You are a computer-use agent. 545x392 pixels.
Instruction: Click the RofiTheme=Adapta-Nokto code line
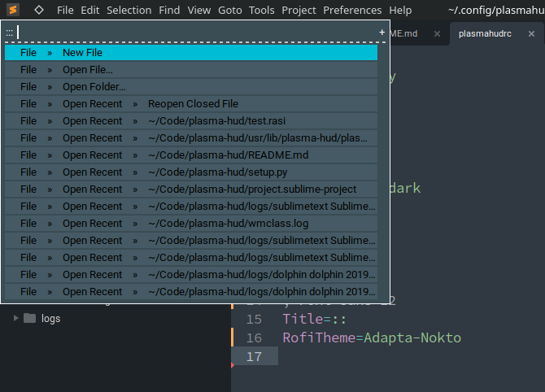(x=372, y=338)
